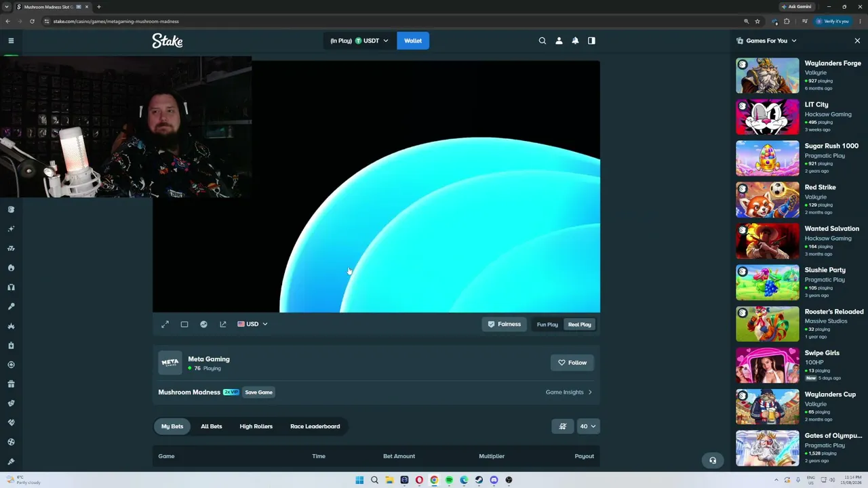Open sidebar gift promotions icon
This screenshot has width=868, height=488.
click(x=11, y=384)
